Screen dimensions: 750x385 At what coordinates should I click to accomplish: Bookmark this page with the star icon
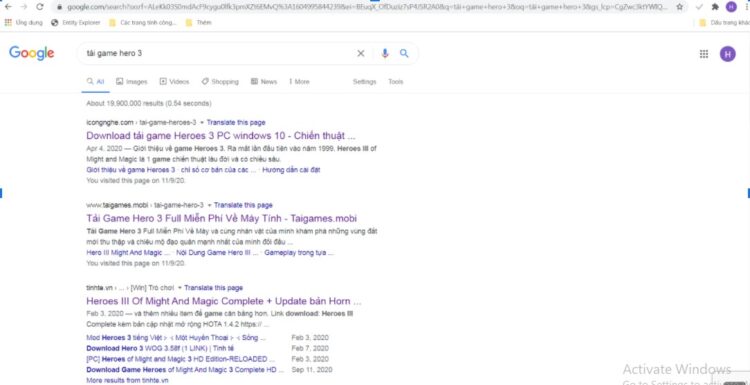680,7
